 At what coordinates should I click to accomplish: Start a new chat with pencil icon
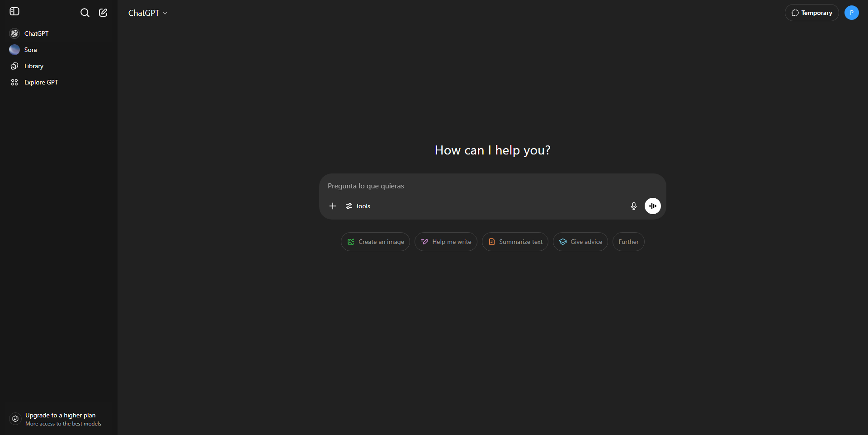coord(103,13)
